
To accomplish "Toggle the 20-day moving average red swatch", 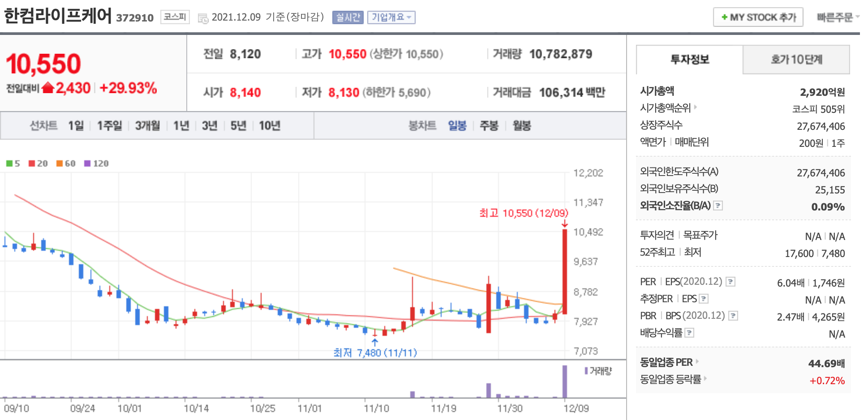I will tap(32, 163).
